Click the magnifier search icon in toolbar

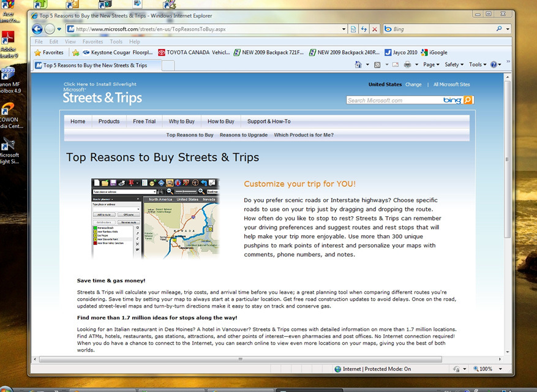click(499, 29)
